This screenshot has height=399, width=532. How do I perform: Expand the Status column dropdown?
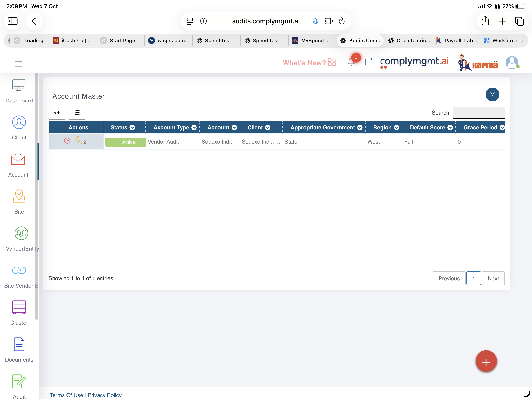click(132, 128)
